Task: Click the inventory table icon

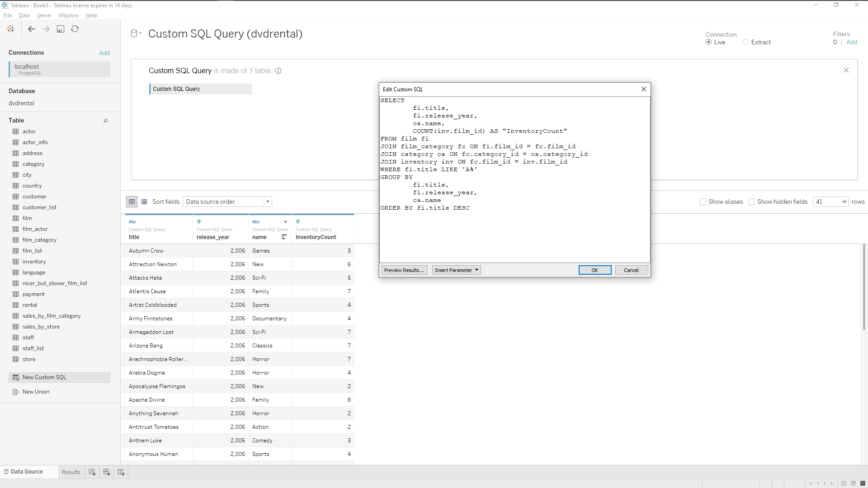Action: (x=16, y=262)
